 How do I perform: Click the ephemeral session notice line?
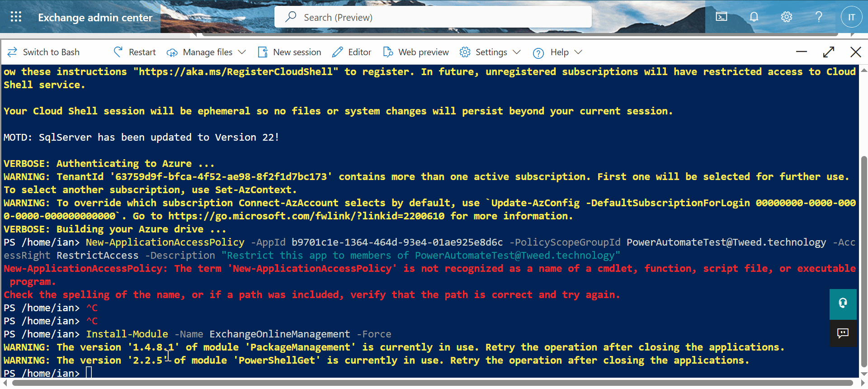(x=338, y=111)
